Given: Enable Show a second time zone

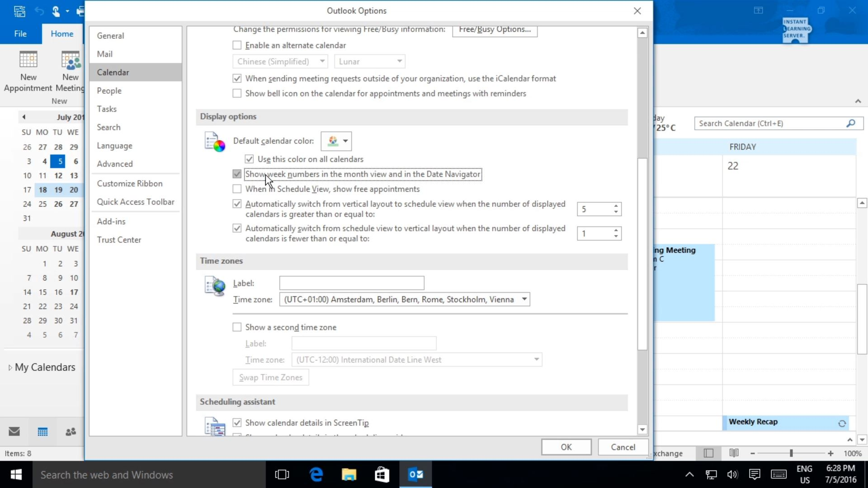Looking at the screenshot, I should tap(237, 327).
